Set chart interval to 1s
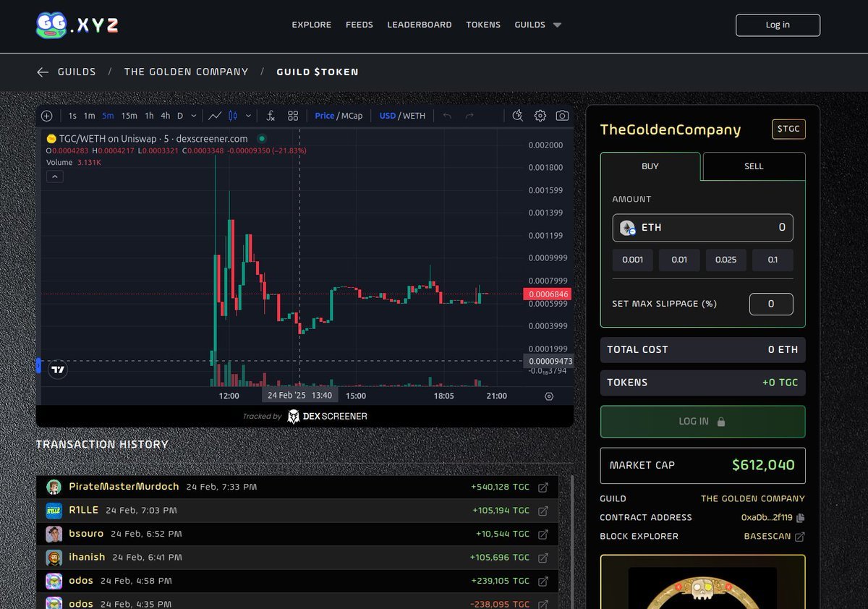868x609 pixels. 72,116
